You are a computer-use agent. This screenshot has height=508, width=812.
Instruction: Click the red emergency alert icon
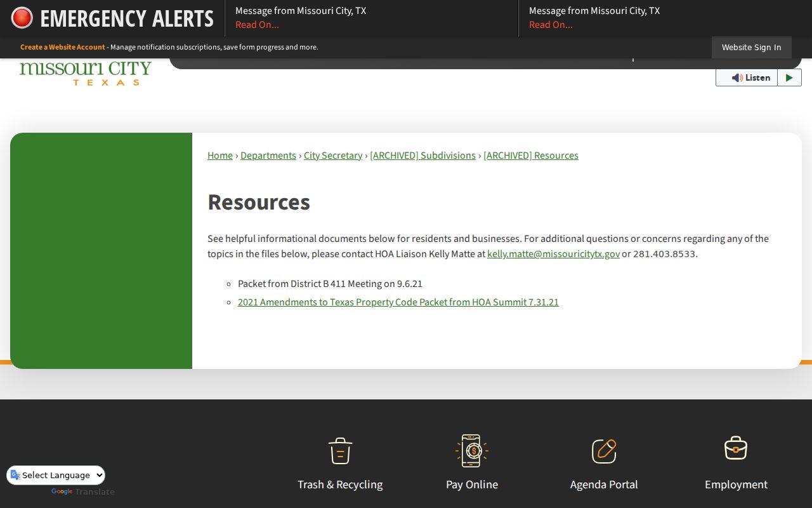click(22, 18)
